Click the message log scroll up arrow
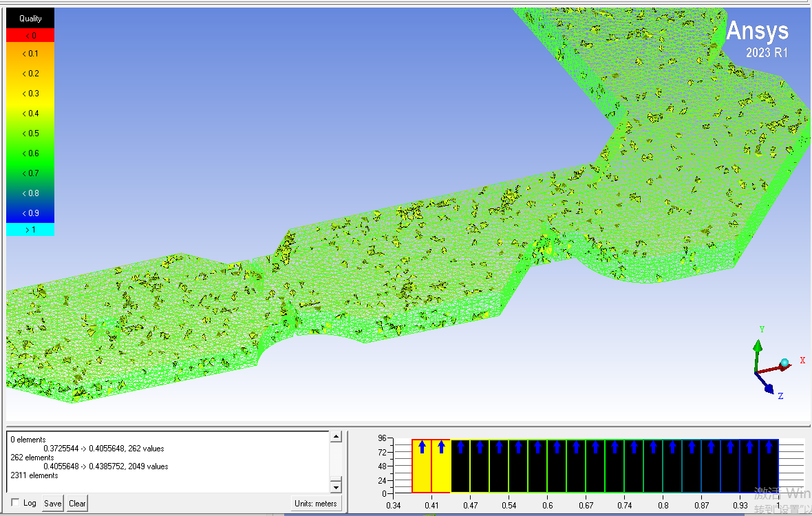 click(x=336, y=437)
